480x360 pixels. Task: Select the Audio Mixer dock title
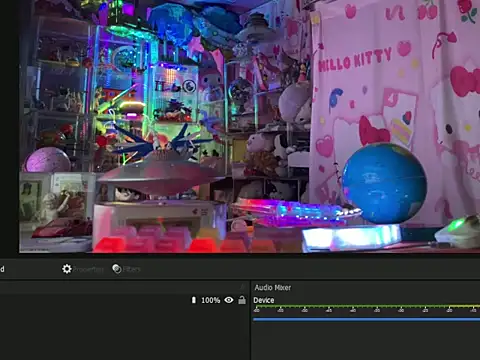coord(273,287)
